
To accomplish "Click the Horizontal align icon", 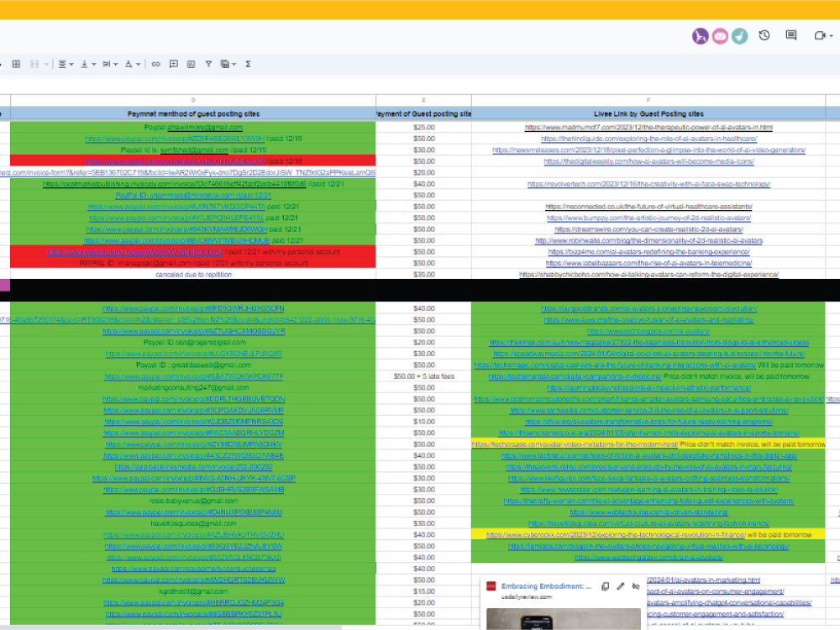I will pos(63,64).
